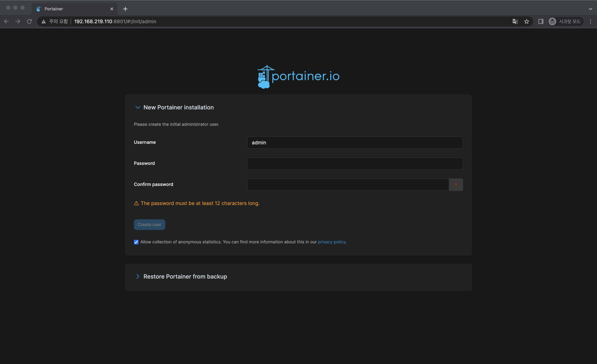Image resolution: width=597 pixels, height=364 pixels.
Task: Uncheck Allow collection of anonymous statistics
Action: pyautogui.click(x=136, y=242)
